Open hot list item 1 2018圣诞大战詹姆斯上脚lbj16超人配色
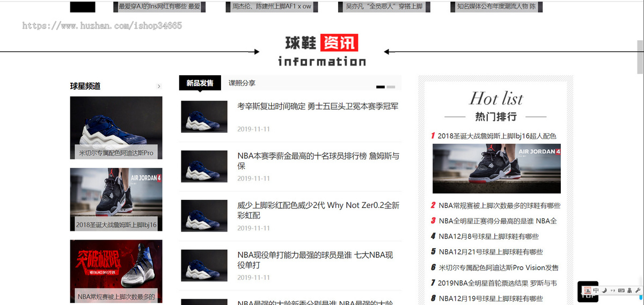644x305 pixels. tap(496, 136)
